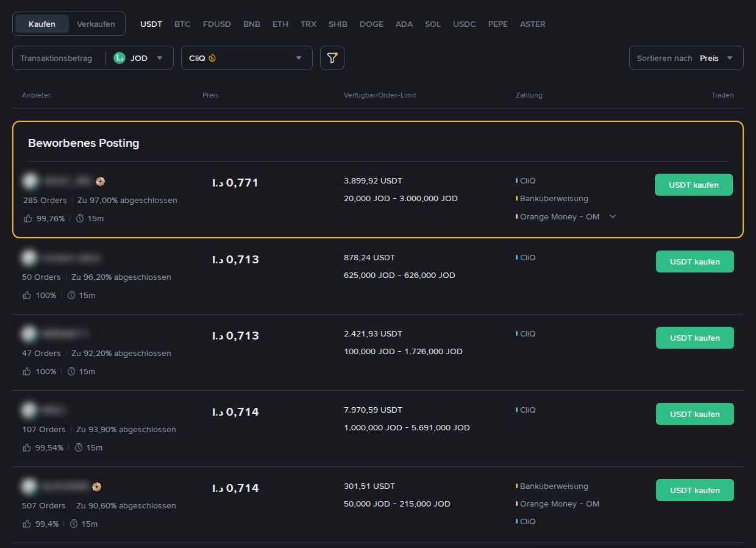Click 'Zu 96,20% abgeschlossen' text

[x=121, y=277]
